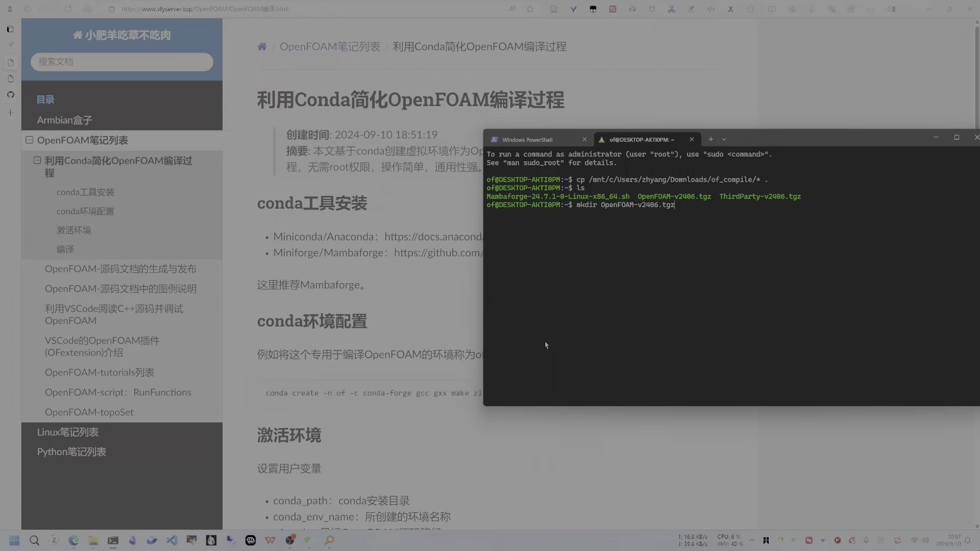Image resolution: width=980 pixels, height=551 pixels.
Task: Open File Explorer from the taskbar
Action: click(x=93, y=540)
